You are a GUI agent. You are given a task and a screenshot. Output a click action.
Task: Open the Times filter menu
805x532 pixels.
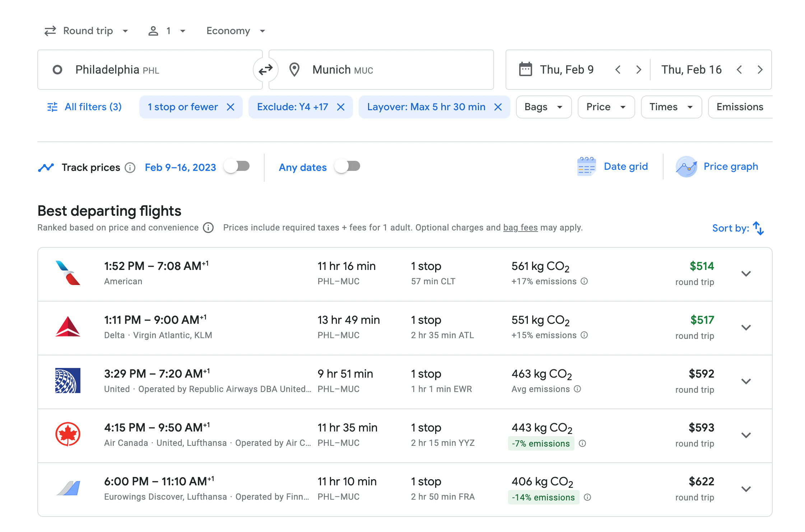point(671,107)
